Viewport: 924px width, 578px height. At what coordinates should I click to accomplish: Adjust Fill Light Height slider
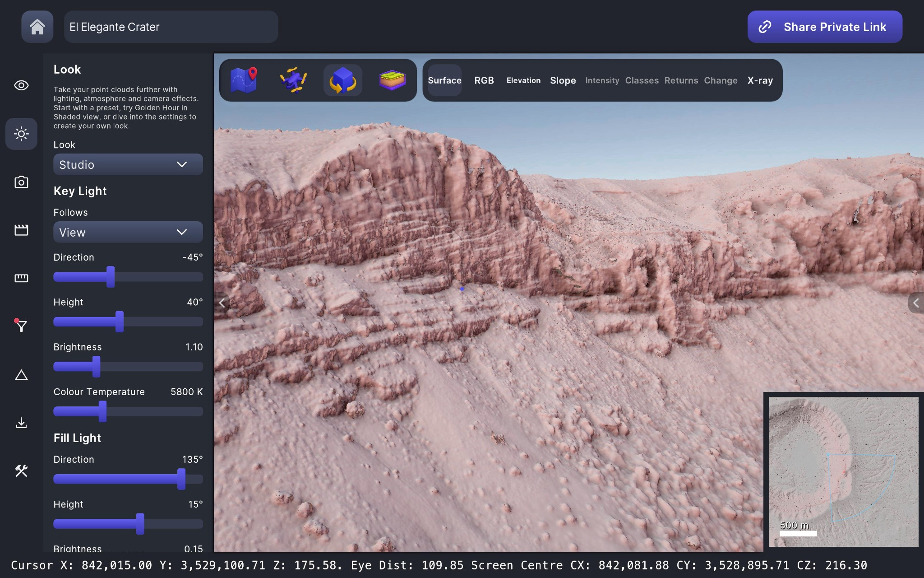click(x=128, y=524)
